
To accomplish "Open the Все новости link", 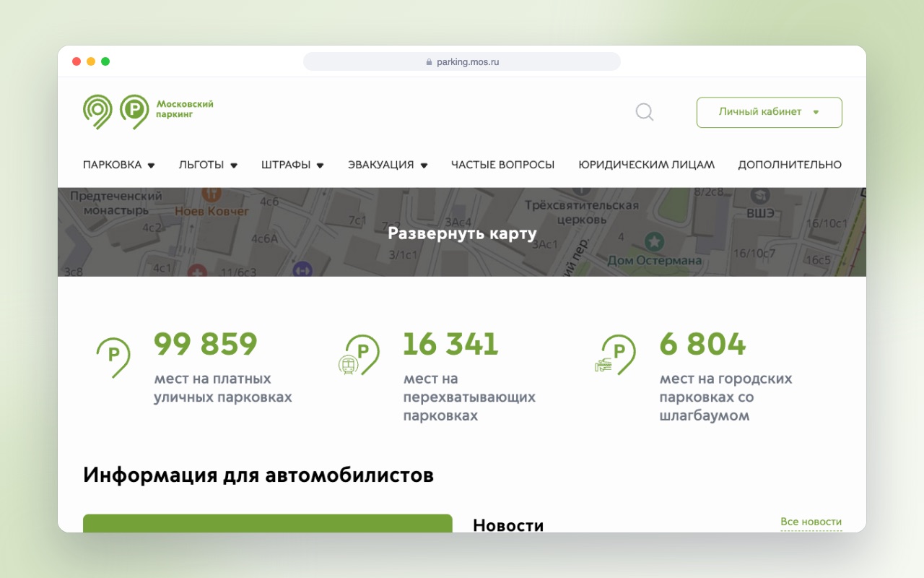I will click(811, 522).
